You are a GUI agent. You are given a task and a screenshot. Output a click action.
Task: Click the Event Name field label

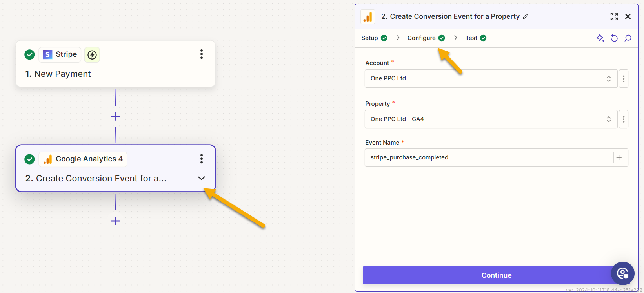382,143
